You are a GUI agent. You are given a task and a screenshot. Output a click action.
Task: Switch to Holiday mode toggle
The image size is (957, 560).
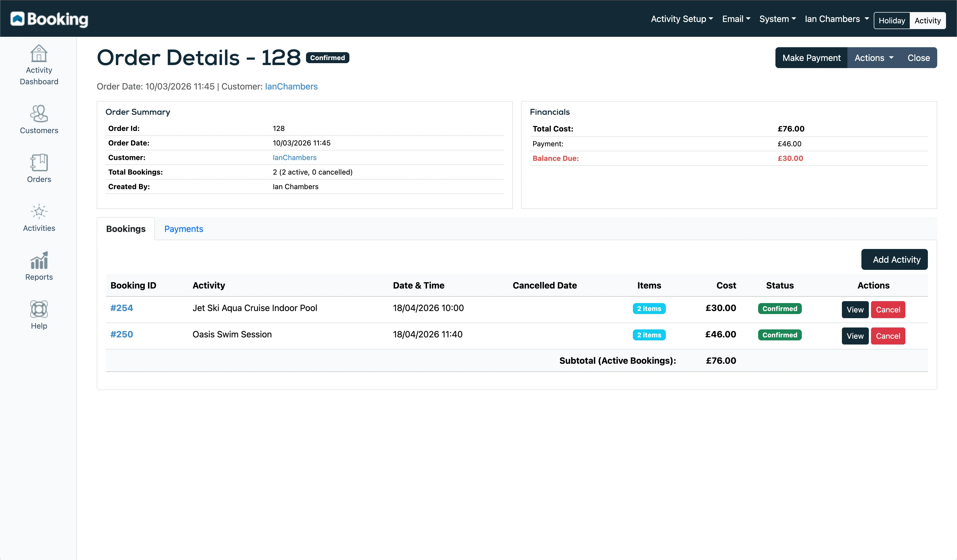892,21
